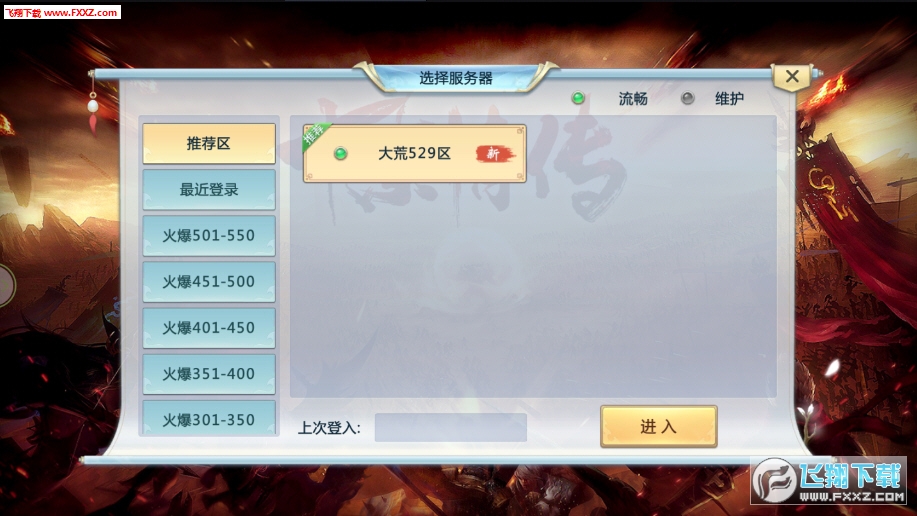Click the green 推荐 corner ribbon

[x=315, y=136]
